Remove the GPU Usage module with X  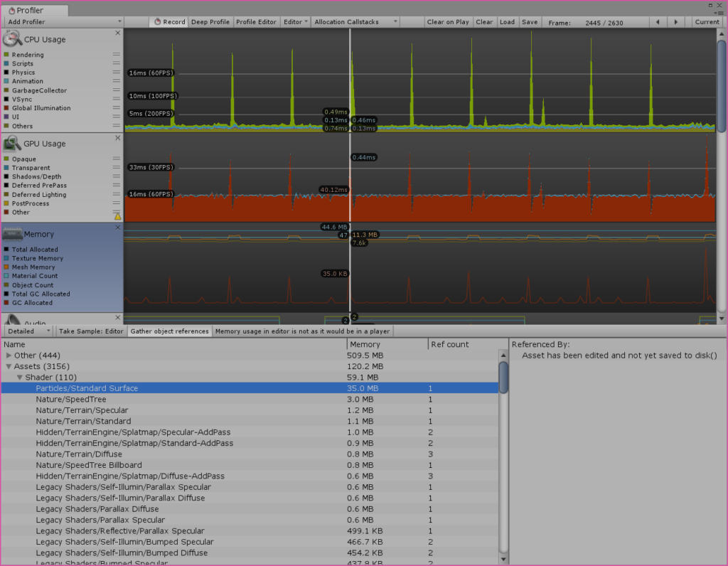[118, 137]
